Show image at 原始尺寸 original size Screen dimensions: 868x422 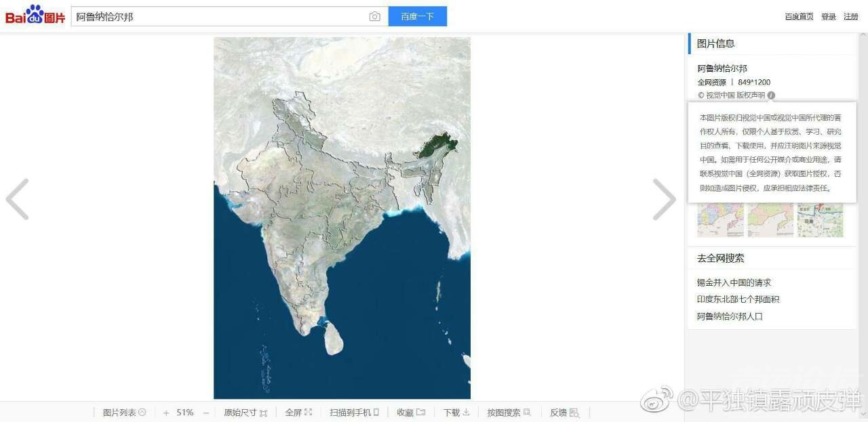coord(245,413)
